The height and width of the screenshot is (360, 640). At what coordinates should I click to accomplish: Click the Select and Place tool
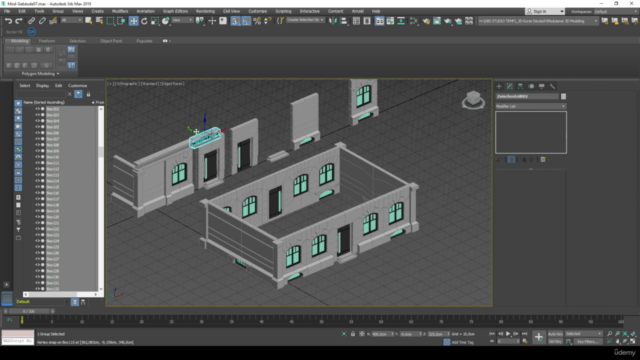(165, 21)
